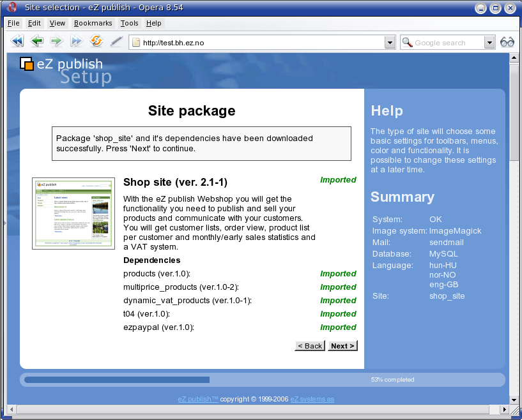Click the eZ publish logo icon
The image size is (522, 420).
(x=27, y=64)
